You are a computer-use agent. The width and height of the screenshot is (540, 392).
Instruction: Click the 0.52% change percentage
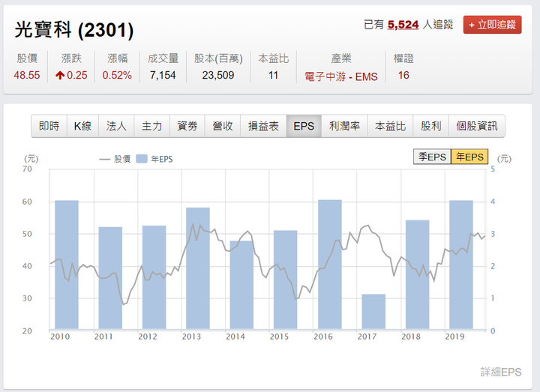pos(117,75)
